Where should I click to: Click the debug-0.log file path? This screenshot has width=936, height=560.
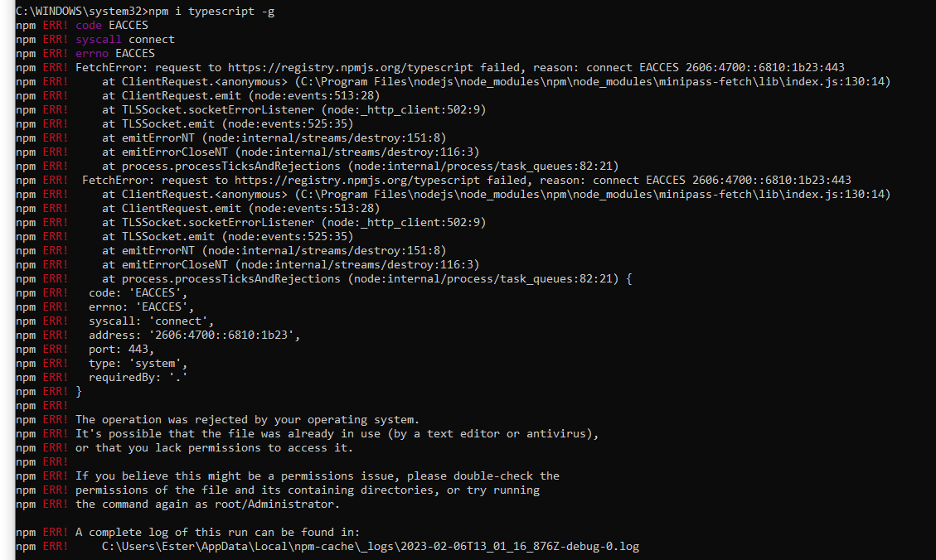pyautogui.click(x=371, y=546)
